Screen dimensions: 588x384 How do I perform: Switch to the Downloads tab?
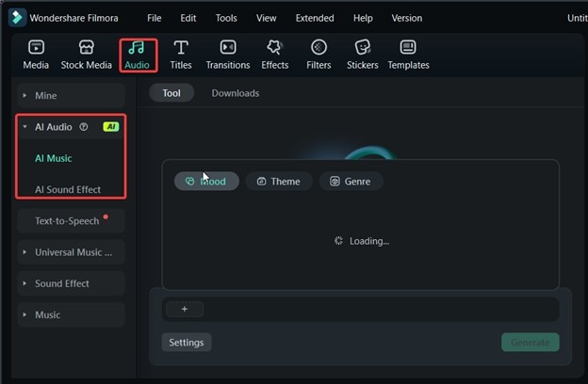pos(236,93)
